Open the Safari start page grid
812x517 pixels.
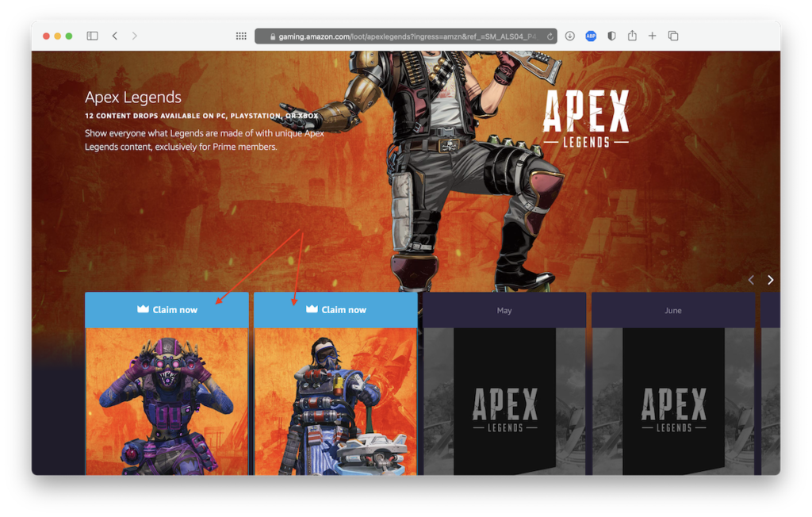pyautogui.click(x=241, y=36)
